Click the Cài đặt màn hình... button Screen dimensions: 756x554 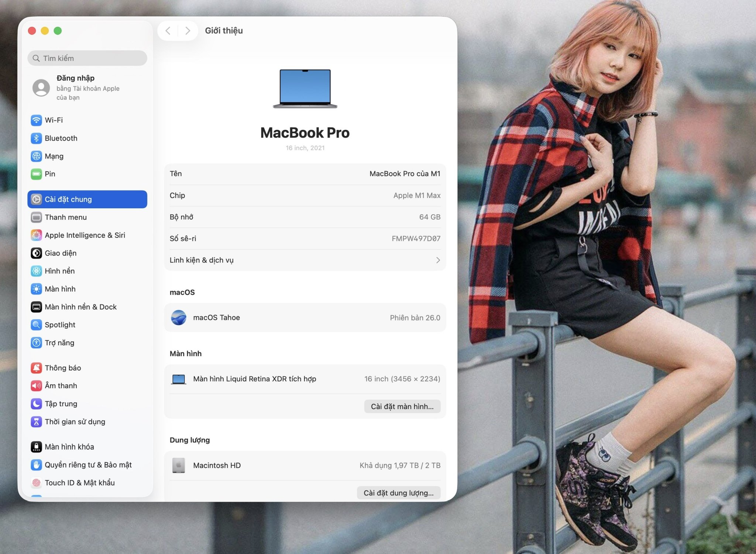point(402,407)
